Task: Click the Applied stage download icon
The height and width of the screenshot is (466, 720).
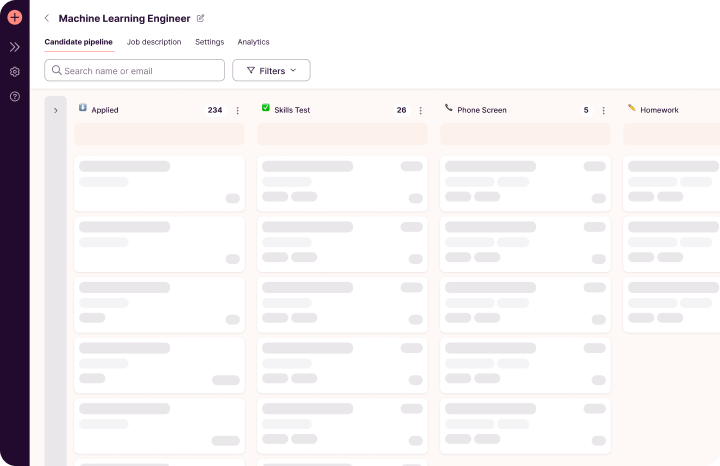Action: 83,107
